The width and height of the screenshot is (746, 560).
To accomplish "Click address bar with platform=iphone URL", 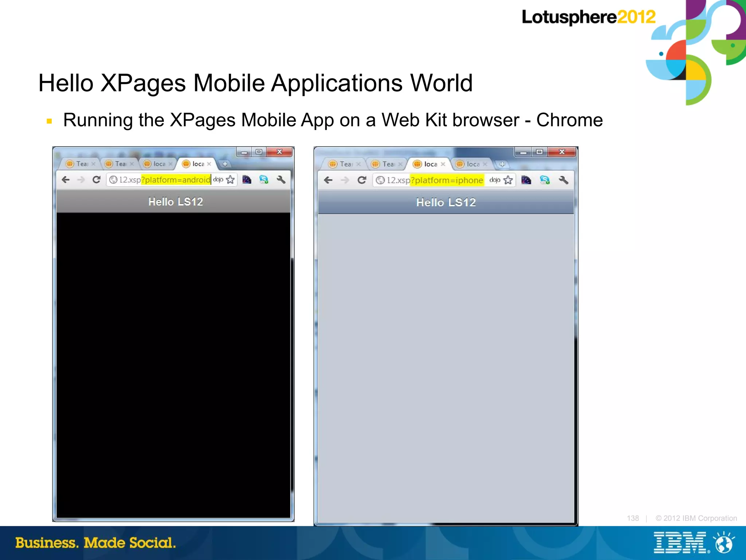I will (444, 180).
